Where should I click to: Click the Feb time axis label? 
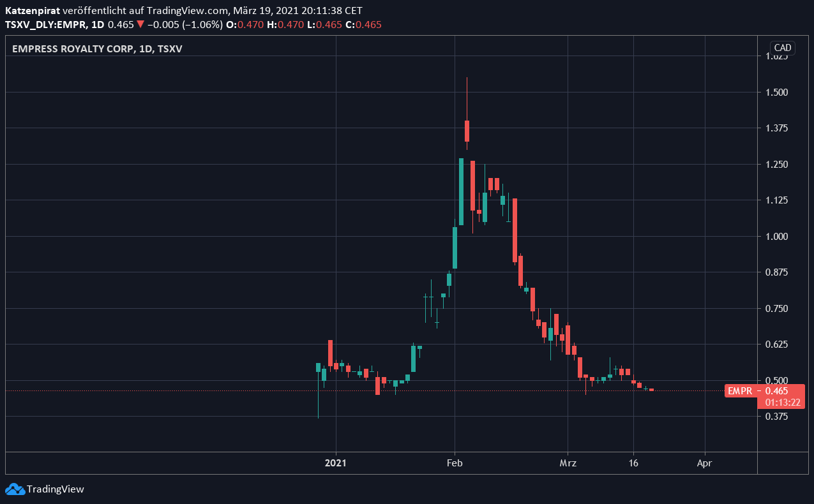(455, 463)
